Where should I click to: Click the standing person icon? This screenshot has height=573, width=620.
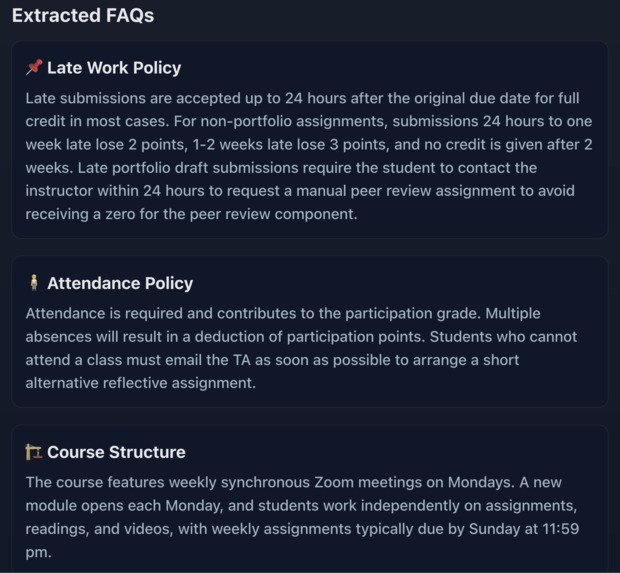click(34, 283)
